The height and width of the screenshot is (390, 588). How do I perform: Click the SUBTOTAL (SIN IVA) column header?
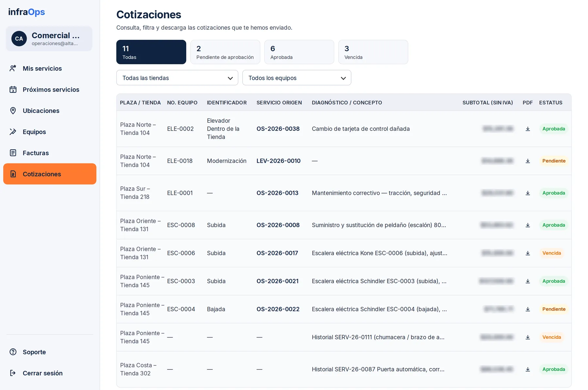(x=487, y=102)
